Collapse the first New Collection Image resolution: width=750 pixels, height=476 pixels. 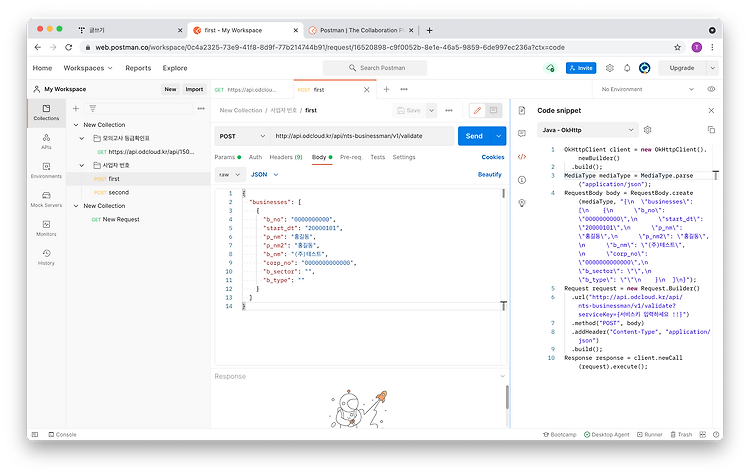click(x=76, y=124)
